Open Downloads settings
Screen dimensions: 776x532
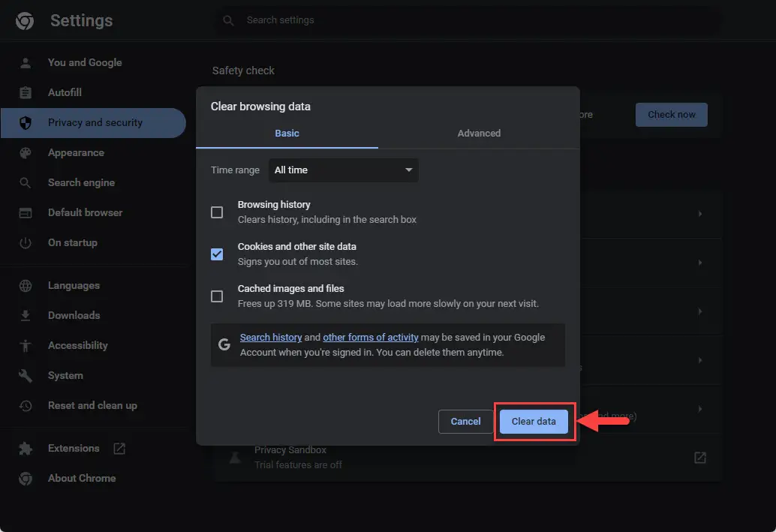coord(74,316)
